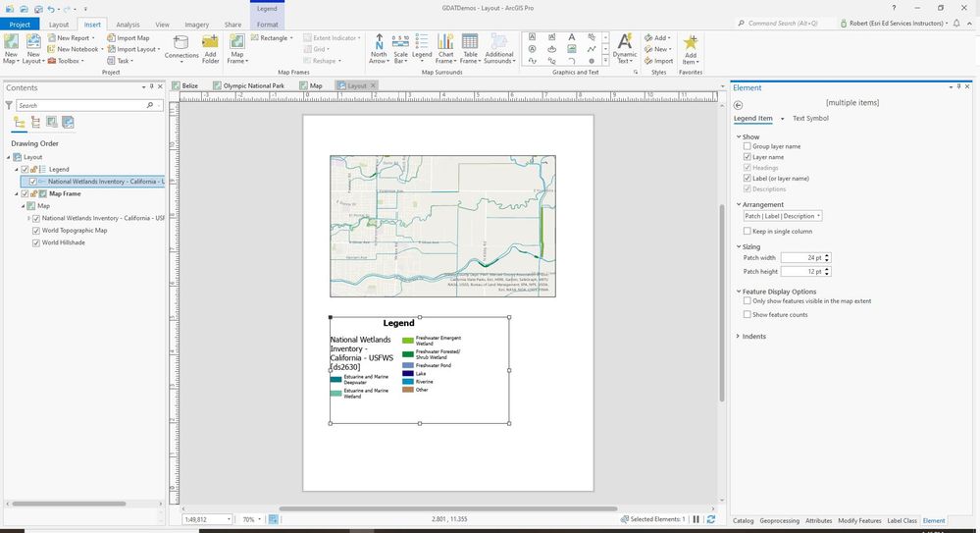
Task: Open the Project tab
Action: point(20,25)
